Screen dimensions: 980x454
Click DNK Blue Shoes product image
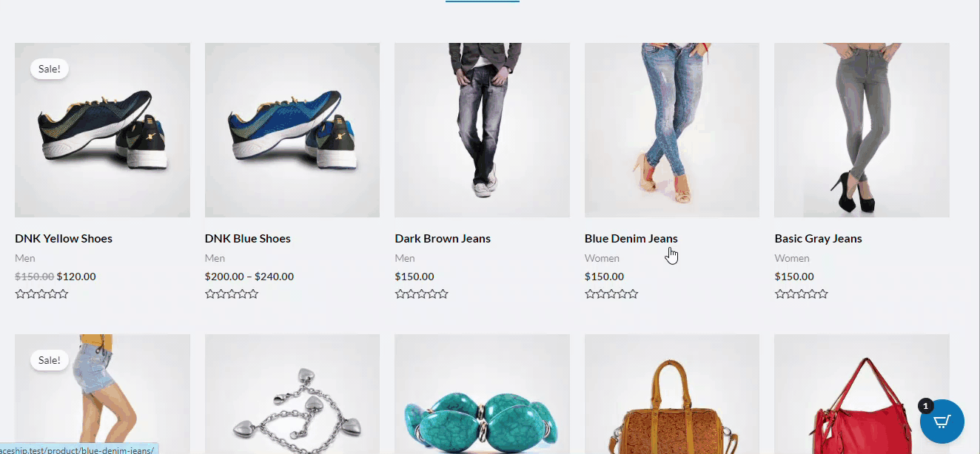pyautogui.click(x=292, y=130)
